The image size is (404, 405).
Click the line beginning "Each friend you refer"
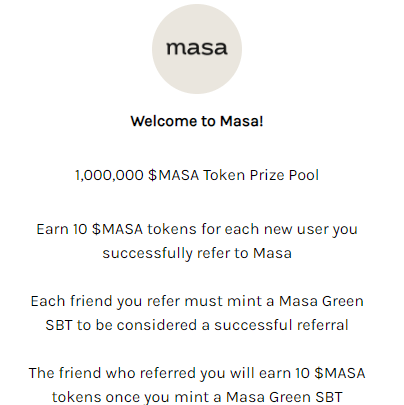[x=197, y=301]
